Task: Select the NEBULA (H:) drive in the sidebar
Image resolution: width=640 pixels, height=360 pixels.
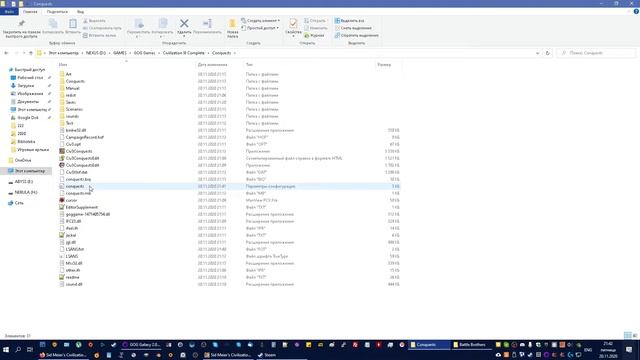Action: coord(26,192)
